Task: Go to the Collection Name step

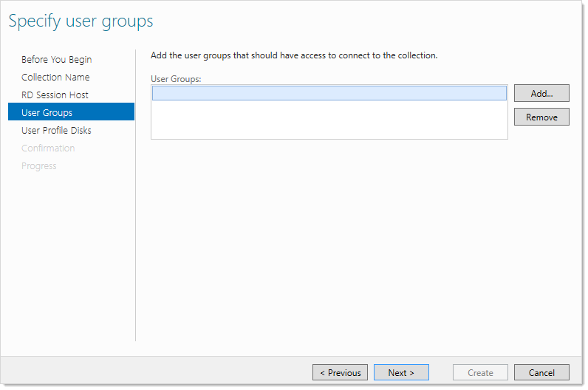Action: (x=55, y=78)
